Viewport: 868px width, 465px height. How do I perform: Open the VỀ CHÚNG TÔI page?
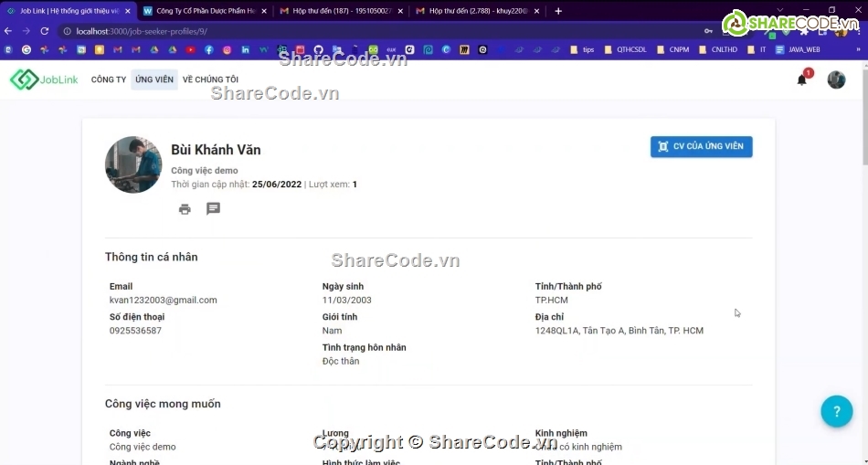(210, 79)
